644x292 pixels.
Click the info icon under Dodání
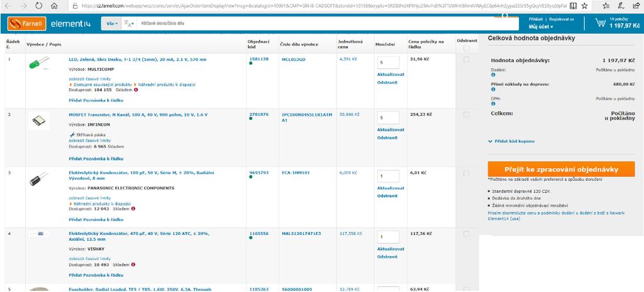(x=493, y=75)
